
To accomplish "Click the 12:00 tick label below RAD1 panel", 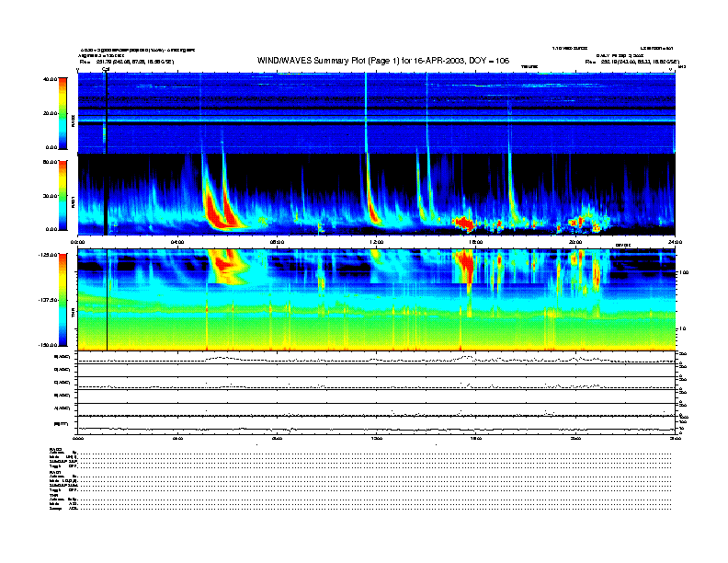I will tap(377, 242).
